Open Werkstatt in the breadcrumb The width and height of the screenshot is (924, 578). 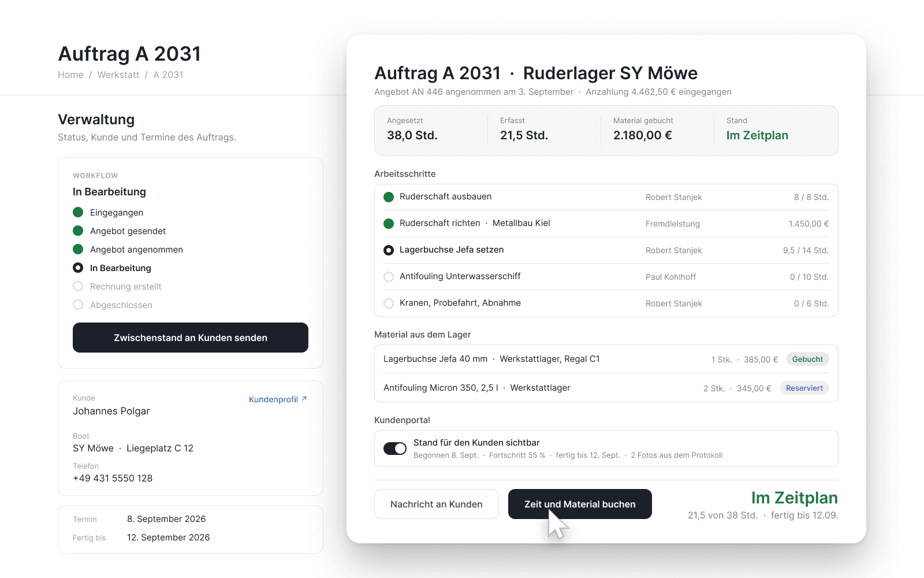118,75
